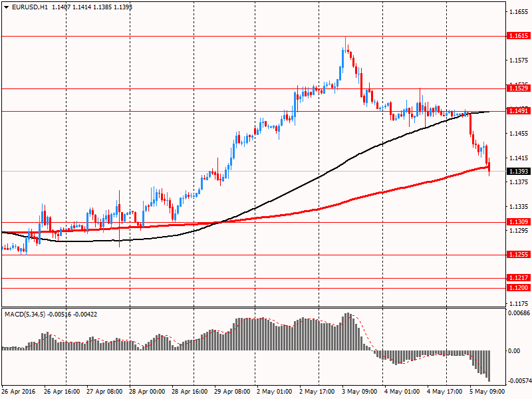Select the 1.1309 support level label
Image resolution: width=532 pixels, height=399 pixels.
coord(519,221)
